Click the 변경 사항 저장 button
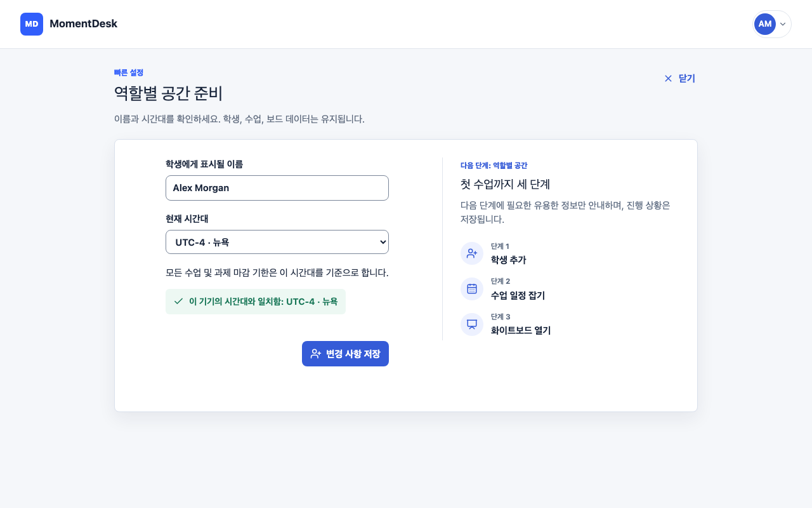The width and height of the screenshot is (812, 508). [345, 354]
